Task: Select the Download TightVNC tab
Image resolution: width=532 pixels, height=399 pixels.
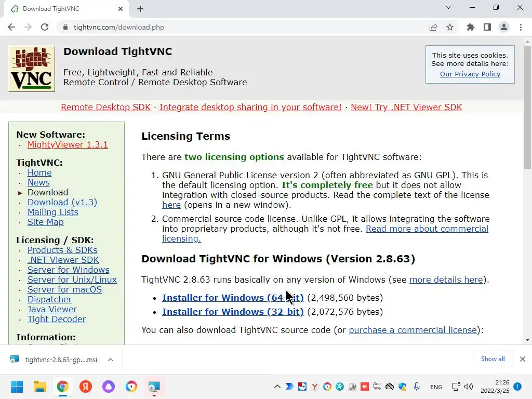Action: 66,9
